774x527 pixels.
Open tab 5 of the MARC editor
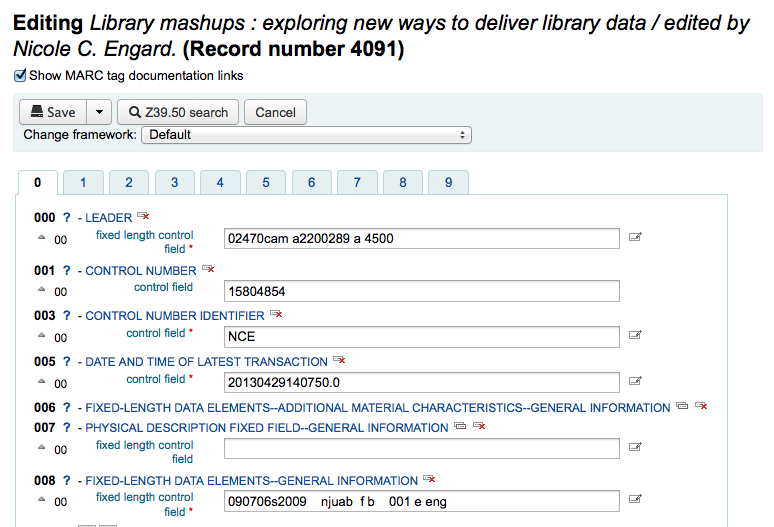[266, 182]
